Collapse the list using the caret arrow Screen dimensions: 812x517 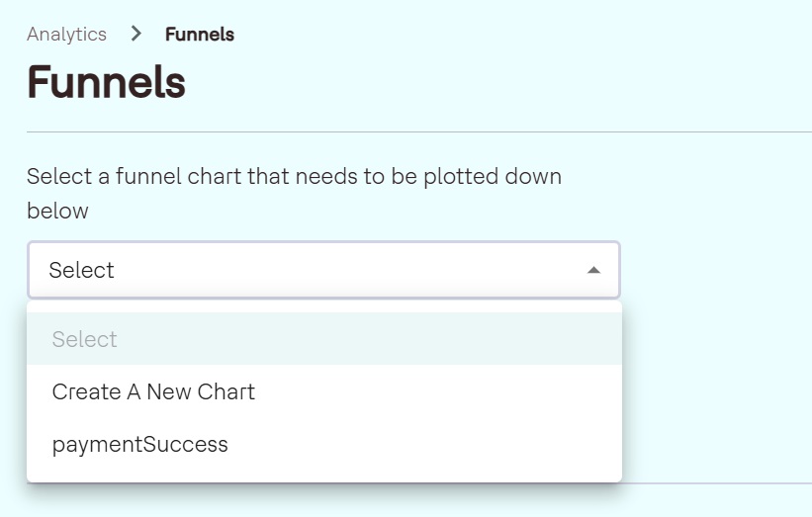[x=593, y=270]
